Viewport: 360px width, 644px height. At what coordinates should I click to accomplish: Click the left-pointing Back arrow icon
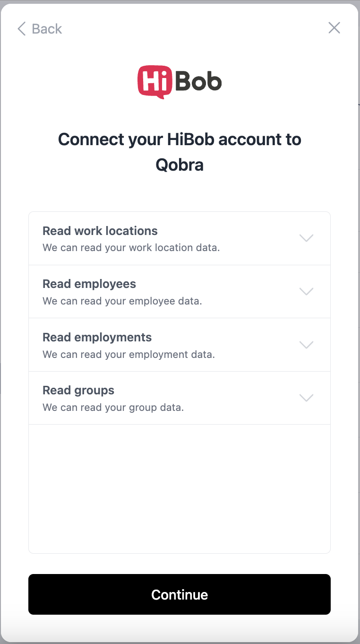click(x=21, y=29)
